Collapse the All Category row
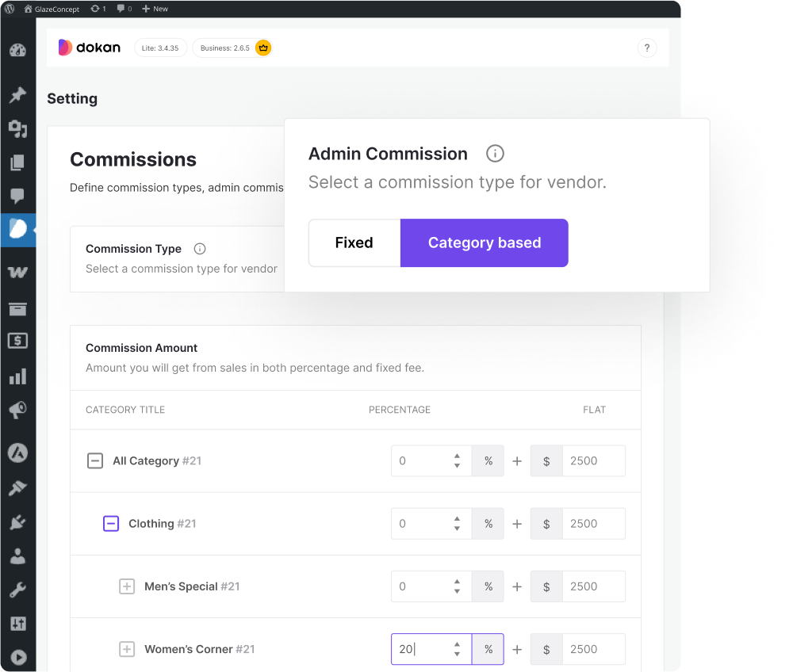 pos(95,461)
